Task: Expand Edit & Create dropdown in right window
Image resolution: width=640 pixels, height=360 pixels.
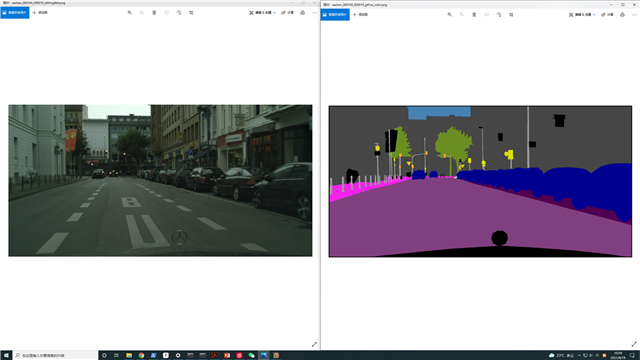Action: (x=582, y=15)
